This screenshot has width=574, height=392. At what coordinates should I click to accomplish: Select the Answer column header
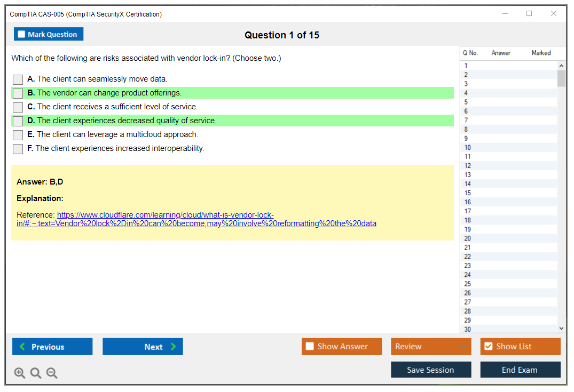click(x=501, y=53)
